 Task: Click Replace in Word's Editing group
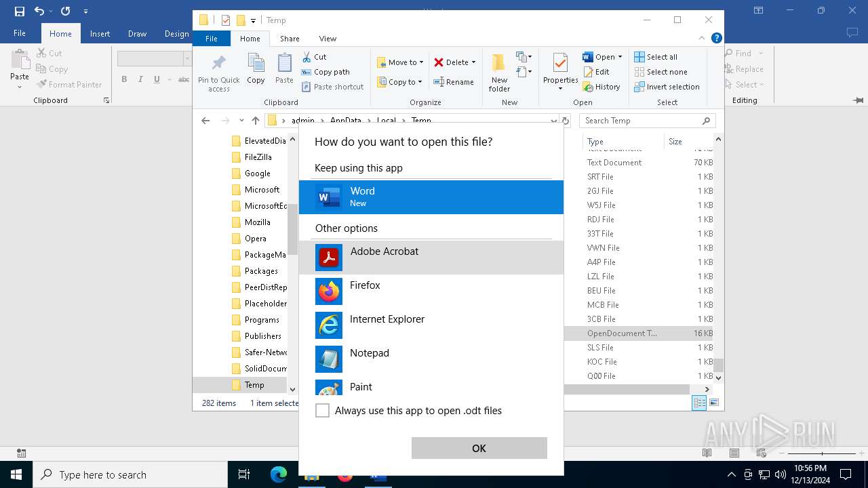(x=744, y=69)
